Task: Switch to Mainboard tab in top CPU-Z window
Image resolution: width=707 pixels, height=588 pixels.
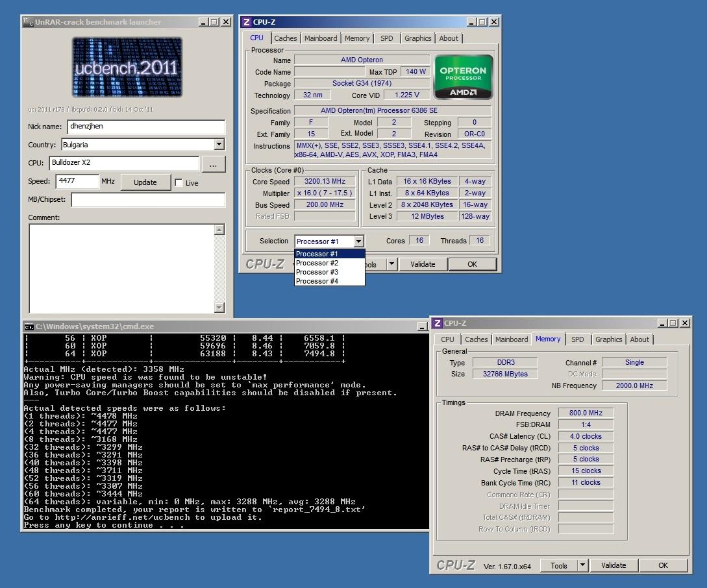Action: 321,38
